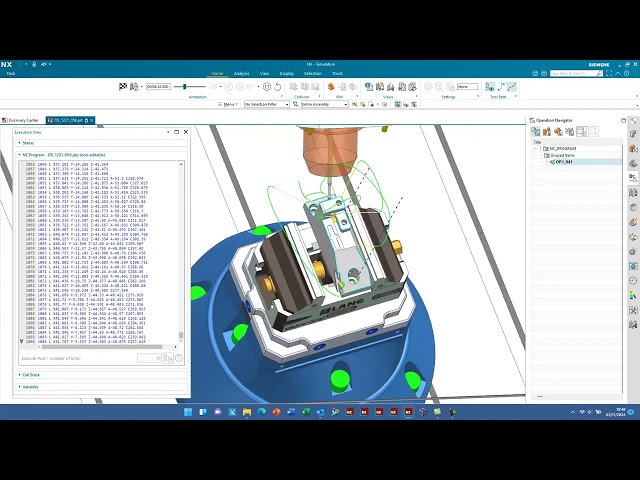The height and width of the screenshot is (480, 640).
Task: Stop the simulation with the square stop button
Action: point(267,87)
